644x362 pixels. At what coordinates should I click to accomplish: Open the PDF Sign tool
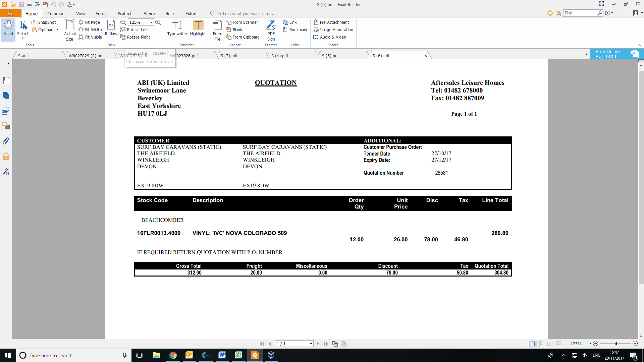271,30
